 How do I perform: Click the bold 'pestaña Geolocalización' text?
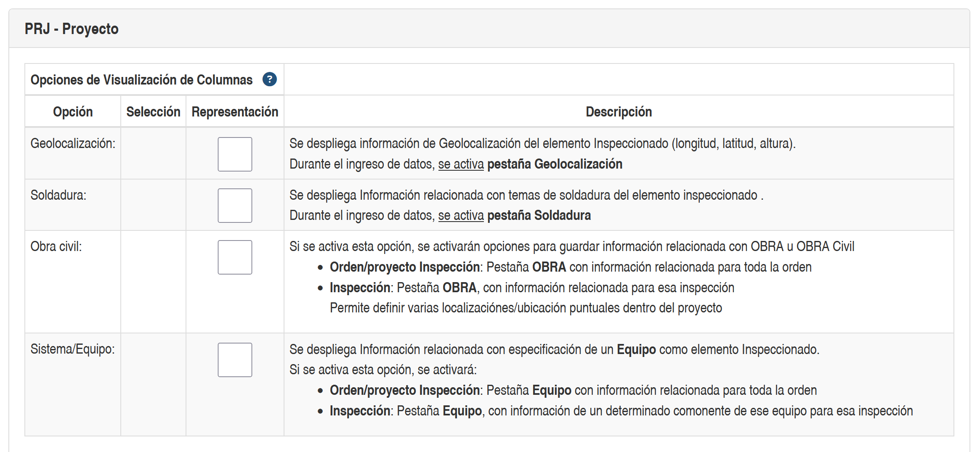click(555, 164)
